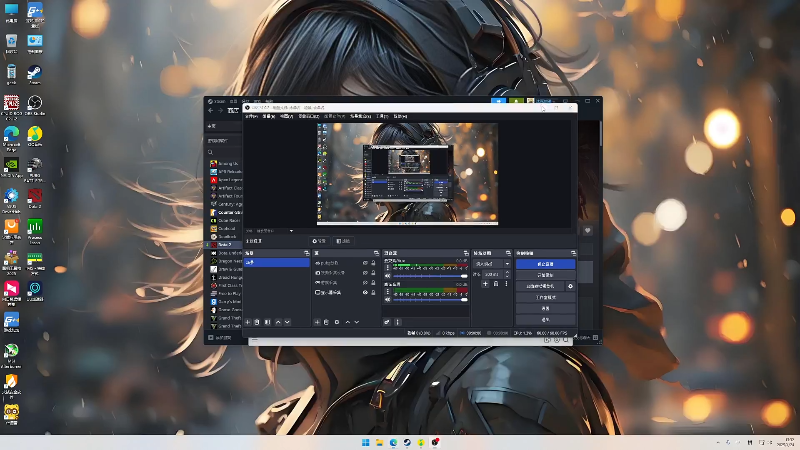The image size is (800, 450).
Task: Remove the selected scene with trash icon
Action: (x=257, y=322)
